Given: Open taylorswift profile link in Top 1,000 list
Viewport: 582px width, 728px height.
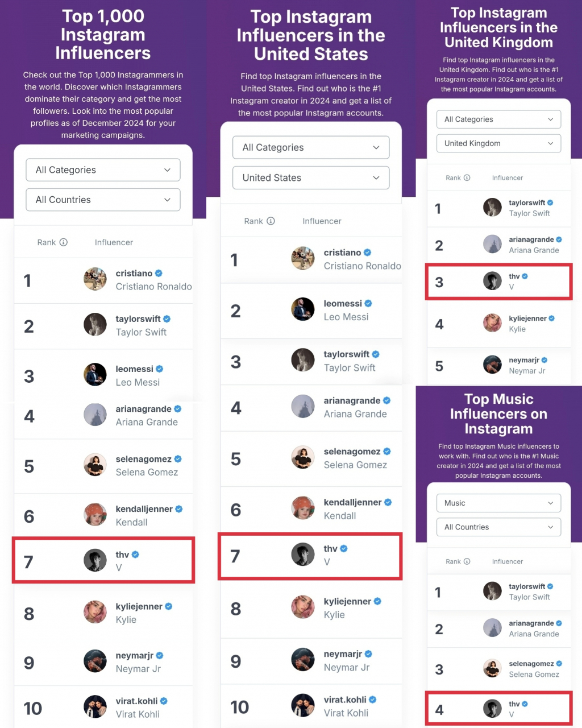Looking at the screenshot, I should point(138,319).
